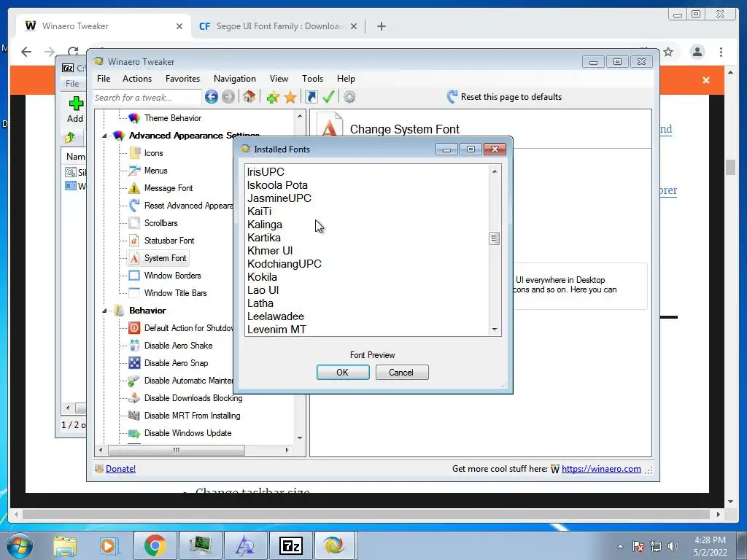Screen dimensions: 747x560
Task: Open the Scrollbars tweak
Action: (161, 223)
